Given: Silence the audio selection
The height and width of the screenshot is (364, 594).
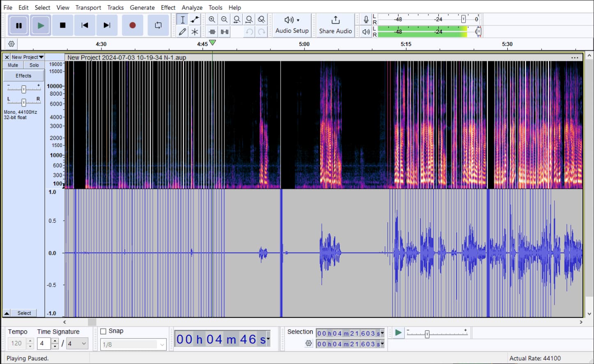Looking at the screenshot, I should 224,32.
